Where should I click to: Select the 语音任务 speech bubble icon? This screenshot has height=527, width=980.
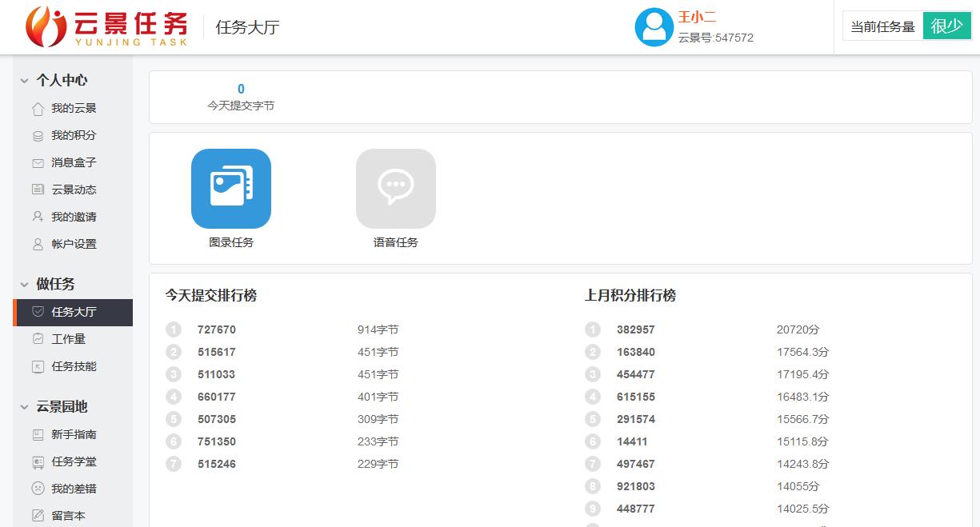[x=395, y=189]
